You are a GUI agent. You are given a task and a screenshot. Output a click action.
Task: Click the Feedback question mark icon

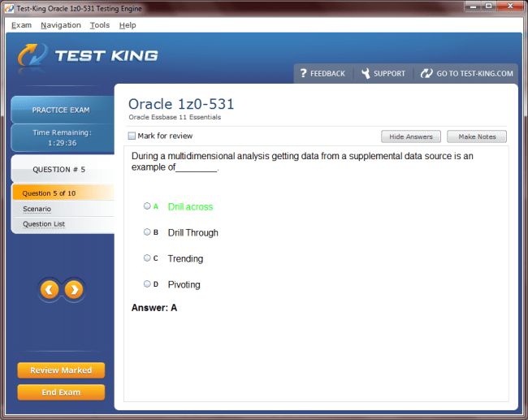click(x=304, y=73)
